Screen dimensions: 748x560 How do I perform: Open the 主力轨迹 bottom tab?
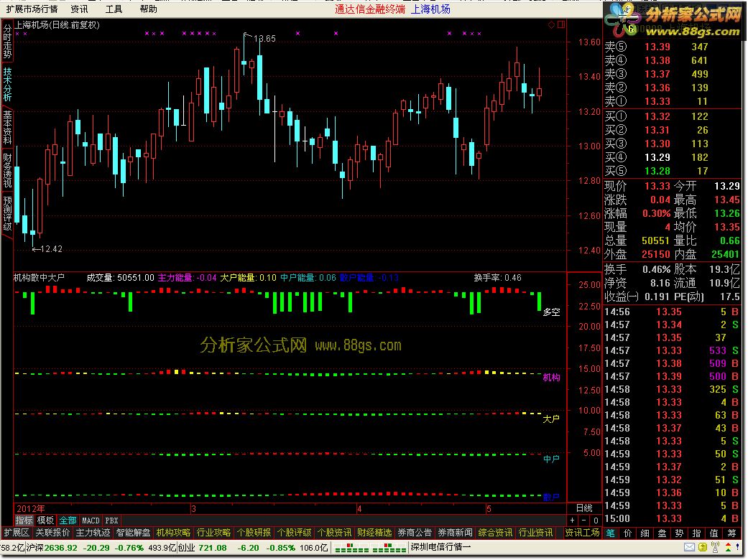point(93,533)
